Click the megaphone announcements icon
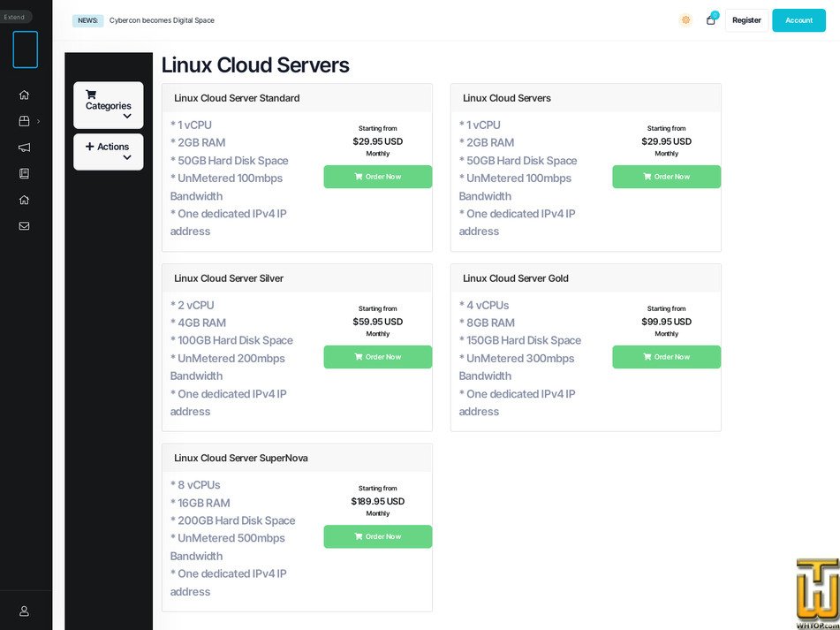 [24, 148]
